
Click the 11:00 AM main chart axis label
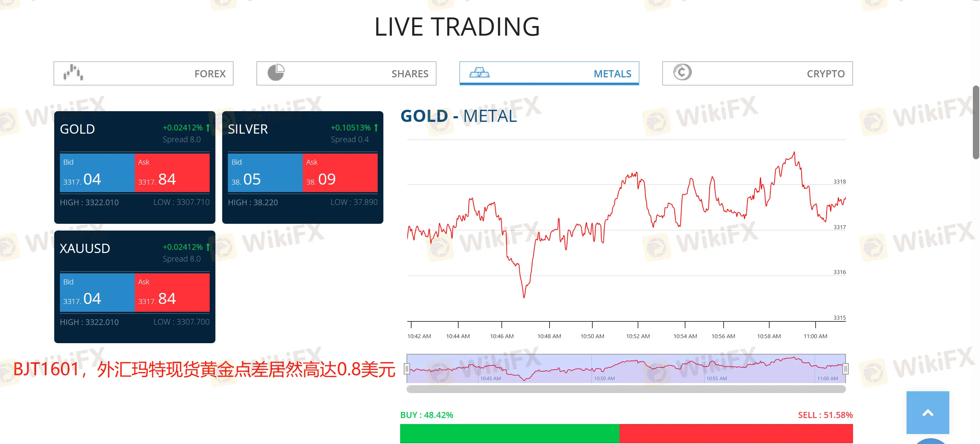815,336
